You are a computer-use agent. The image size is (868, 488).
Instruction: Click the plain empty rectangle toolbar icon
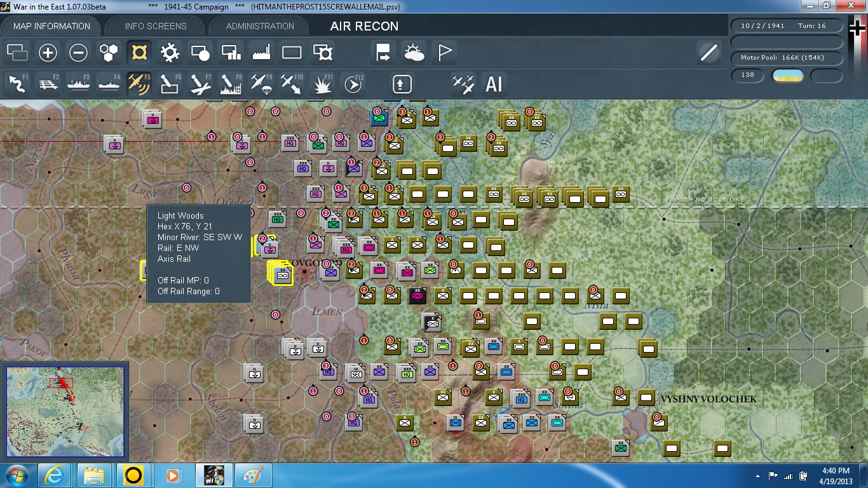(x=292, y=53)
